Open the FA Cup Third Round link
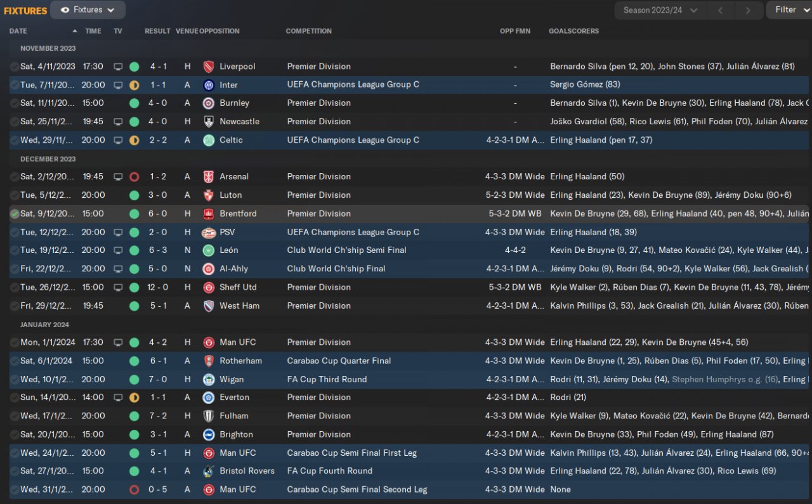Viewport: 812px width, 504px height. [x=327, y=379]
